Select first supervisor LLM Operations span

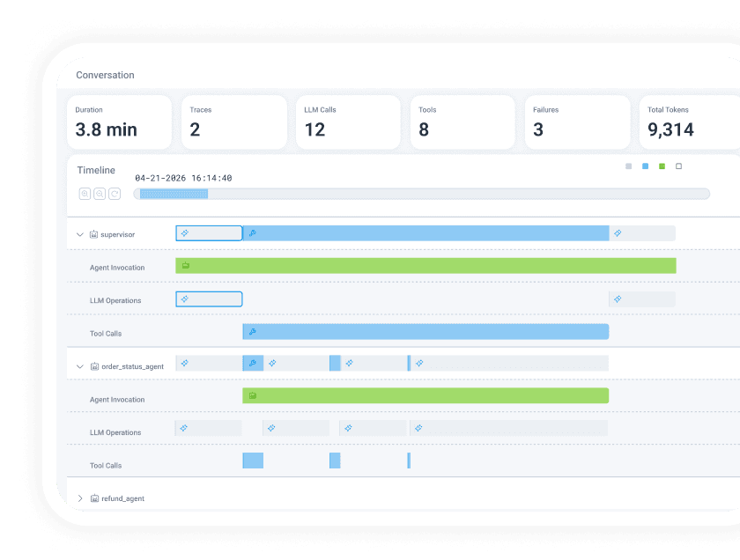tap(209, 299)
